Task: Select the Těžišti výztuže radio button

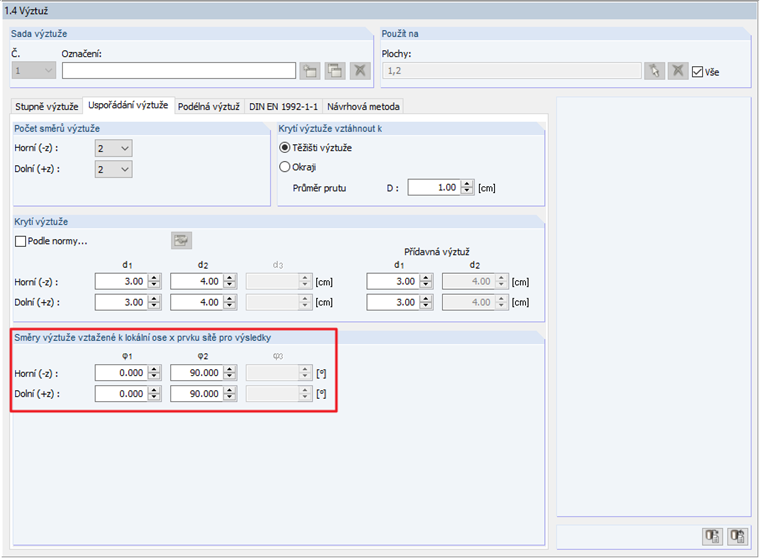Action: tap(285, 147)
